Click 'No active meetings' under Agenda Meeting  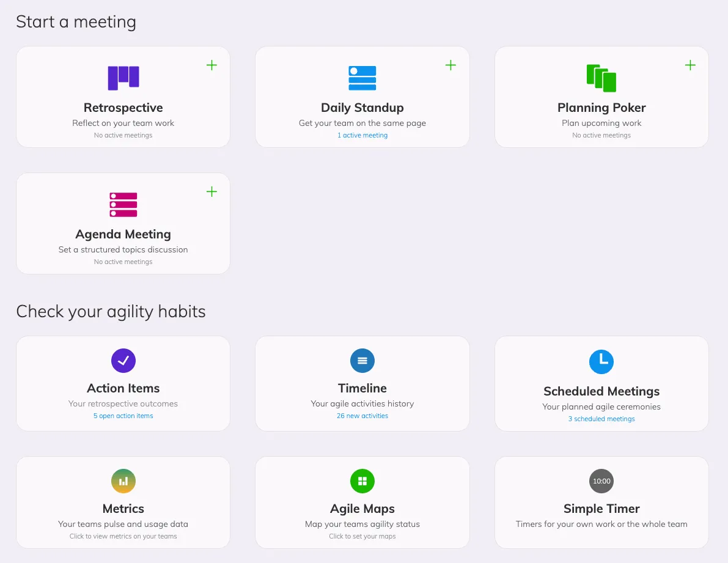(123, 262)
